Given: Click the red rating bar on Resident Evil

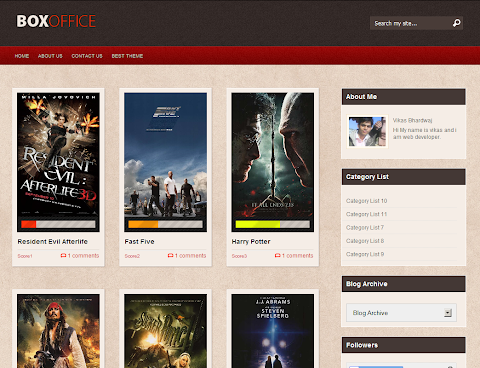Looking at the screenshot, I should click(29, 224).
